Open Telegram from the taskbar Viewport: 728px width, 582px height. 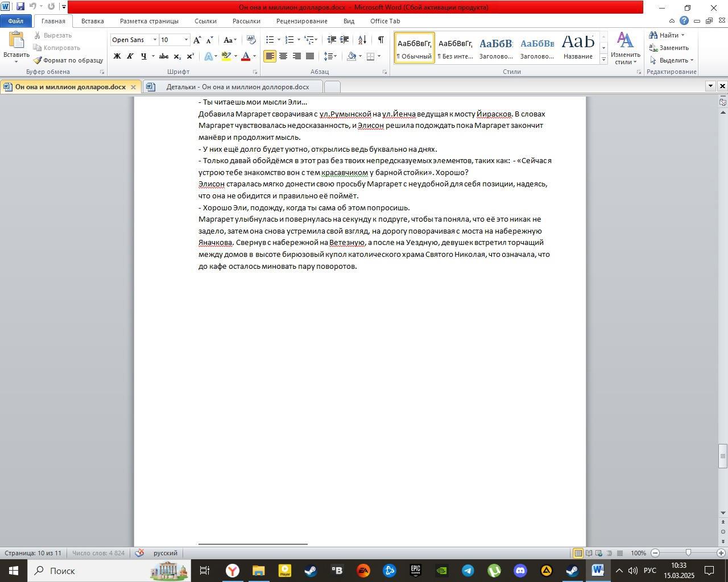(x=468, y=571)
